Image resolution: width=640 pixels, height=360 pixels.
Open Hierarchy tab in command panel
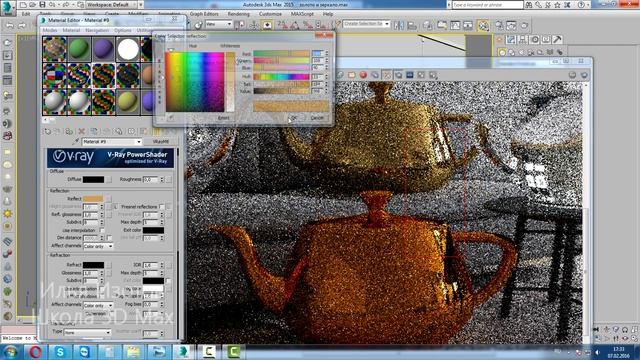point(523,40)
